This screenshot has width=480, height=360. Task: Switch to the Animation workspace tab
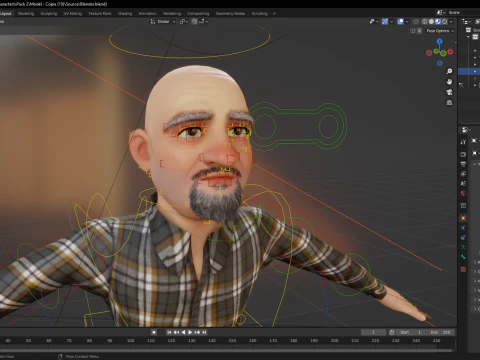(148, 14)
